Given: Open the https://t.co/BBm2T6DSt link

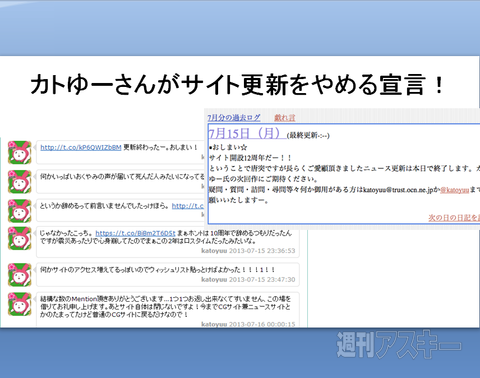Looking at the screenshot, I should pyautogui.click(x=135, y=233).
